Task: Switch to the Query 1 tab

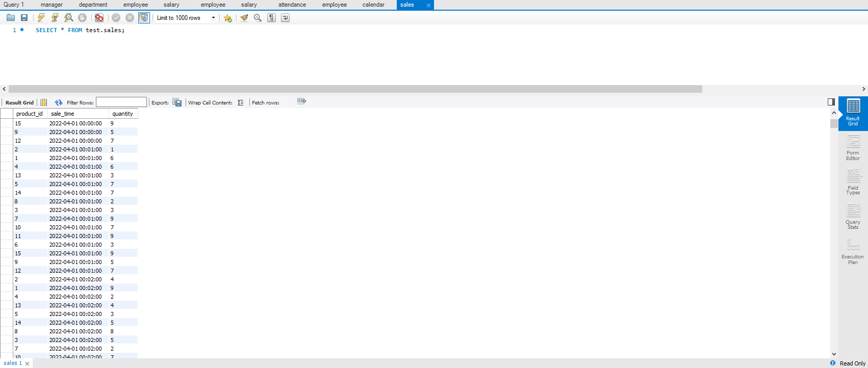Action: click(14, 5)
